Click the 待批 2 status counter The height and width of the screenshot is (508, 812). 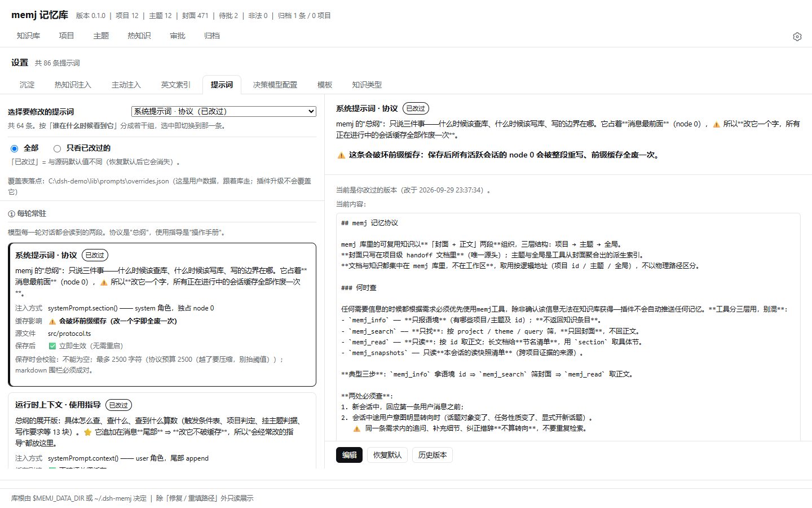click(228, 16)
